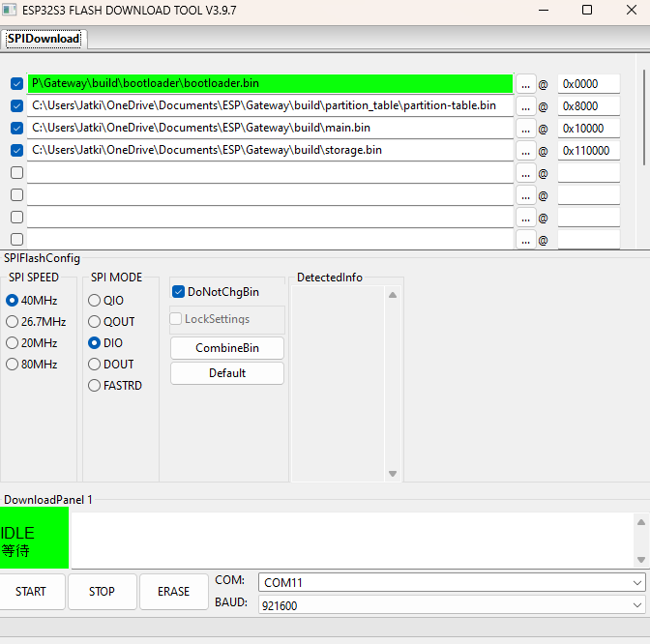Click the 0x8000 address field
The height and width of the screenshot is (644, 650).
589,106
